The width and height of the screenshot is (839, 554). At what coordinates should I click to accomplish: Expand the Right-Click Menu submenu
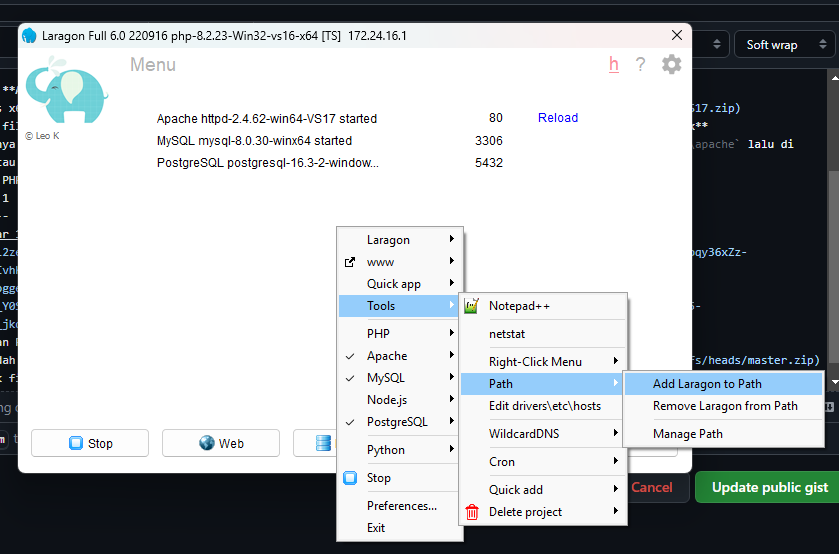543,362
